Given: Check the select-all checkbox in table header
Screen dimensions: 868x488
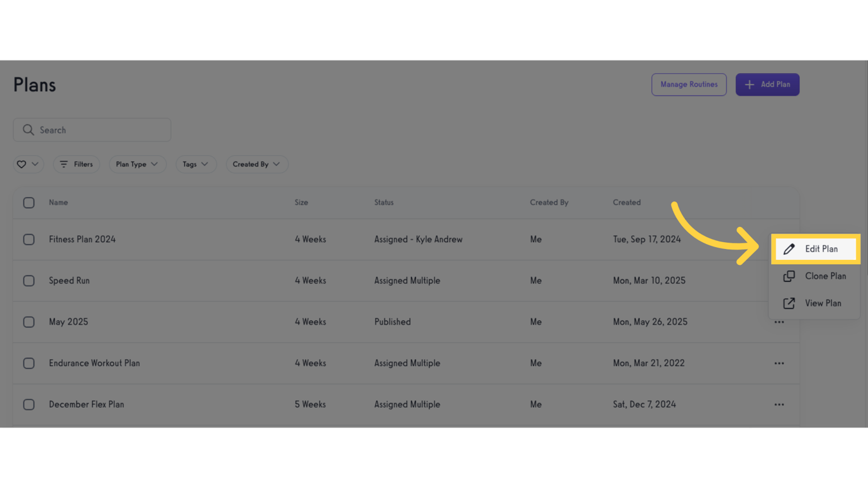Looking at the screenshot, I should pyautogui.click(x=29, y=203).
